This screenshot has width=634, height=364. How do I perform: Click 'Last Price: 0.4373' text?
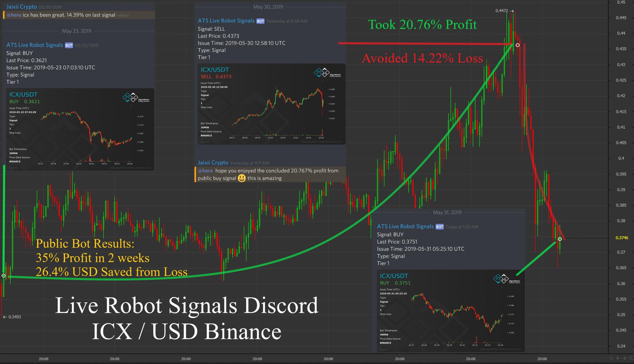coord(218,36)
